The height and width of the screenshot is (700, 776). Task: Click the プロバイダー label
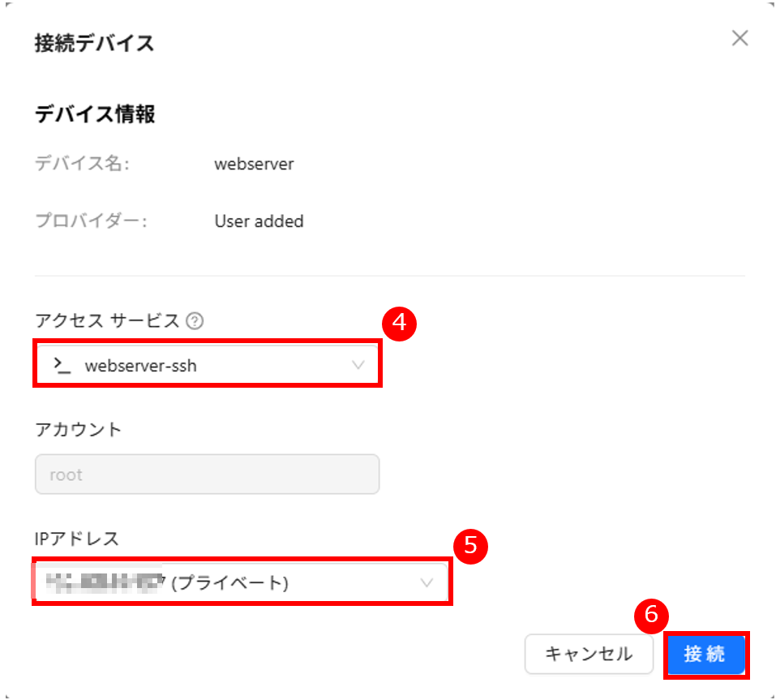pos(91,221)
